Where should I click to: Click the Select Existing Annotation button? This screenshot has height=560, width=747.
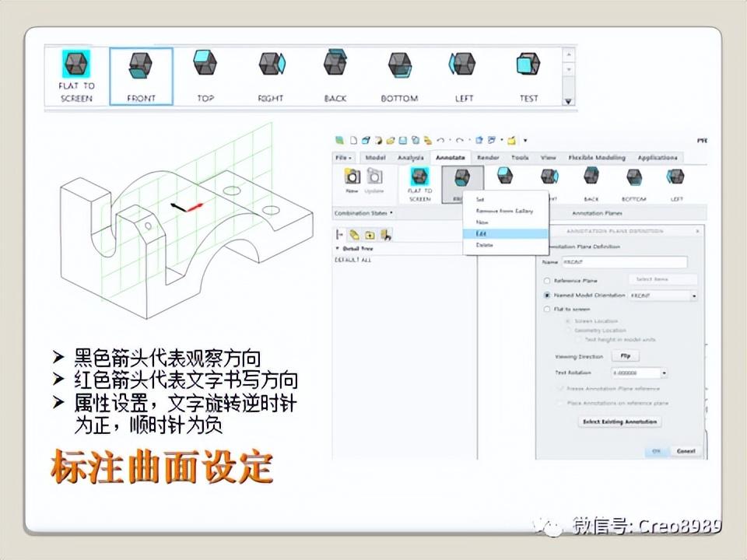[x=619, y=422]
